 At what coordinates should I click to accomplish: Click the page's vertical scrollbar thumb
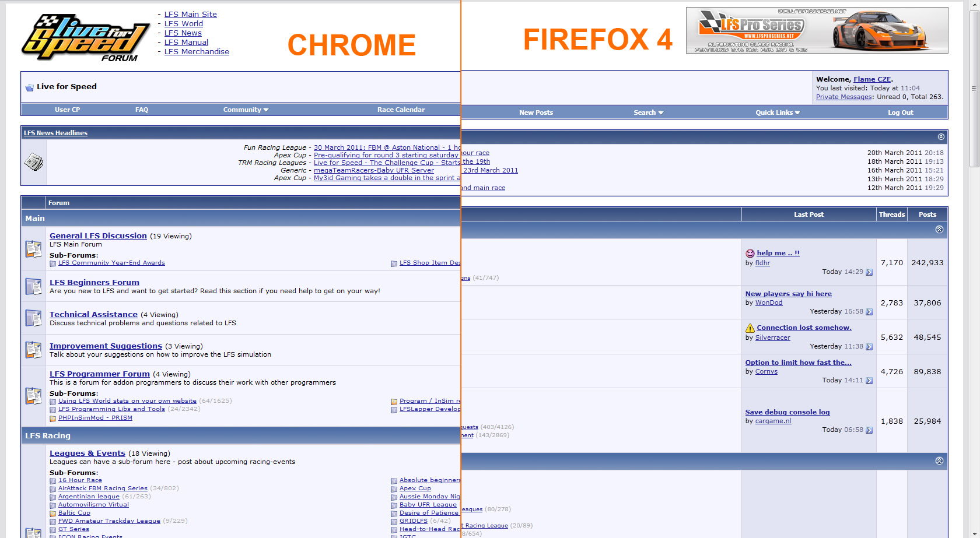coord(974,89)
